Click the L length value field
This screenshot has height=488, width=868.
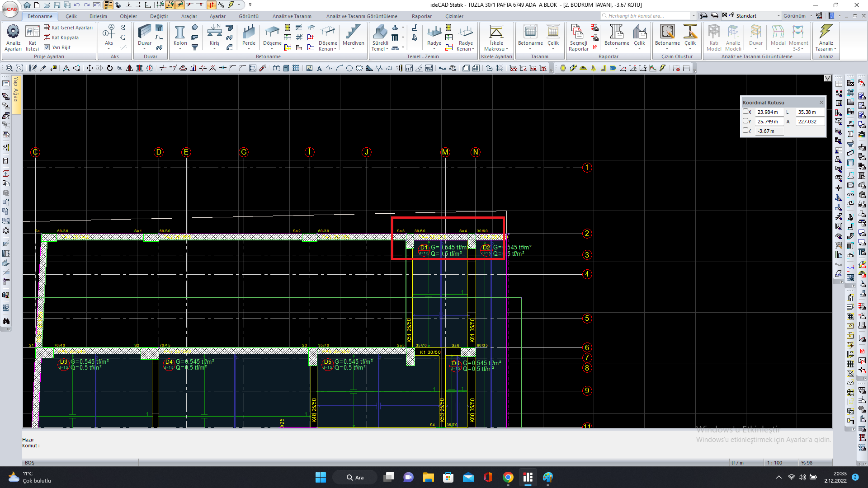coord(810,112)
